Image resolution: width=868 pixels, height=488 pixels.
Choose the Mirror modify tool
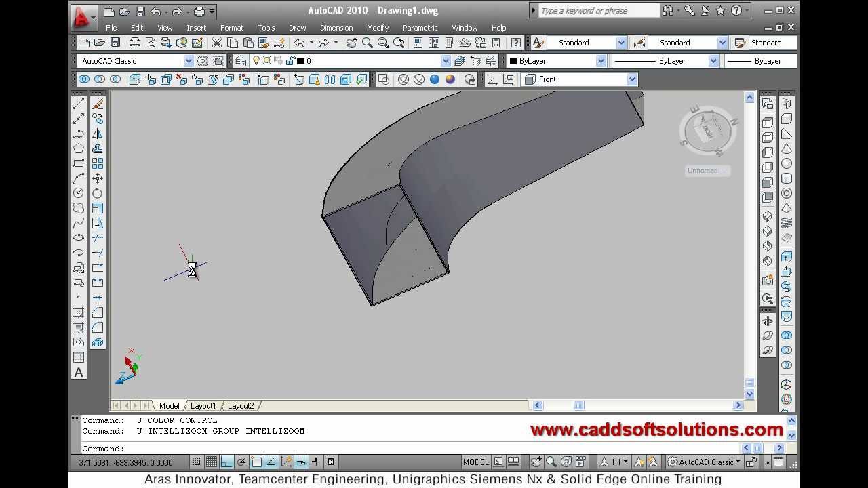coord(98,134)
